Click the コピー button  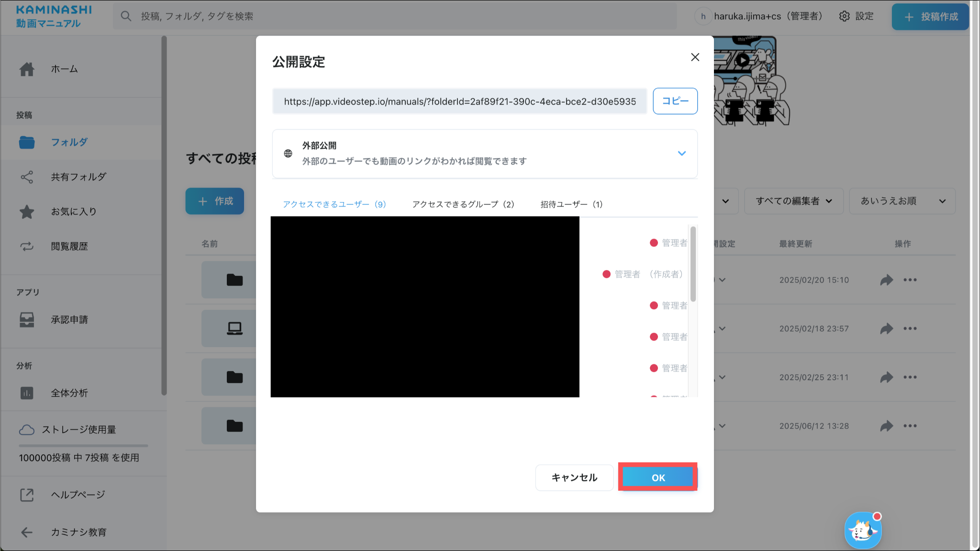tap(675, 101)
